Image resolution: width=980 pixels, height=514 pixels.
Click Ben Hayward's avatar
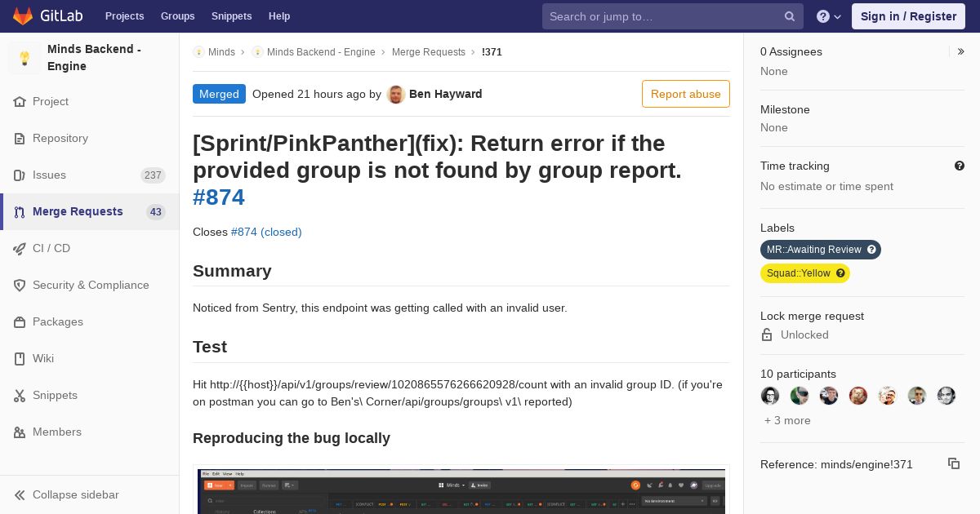(396, 94)
